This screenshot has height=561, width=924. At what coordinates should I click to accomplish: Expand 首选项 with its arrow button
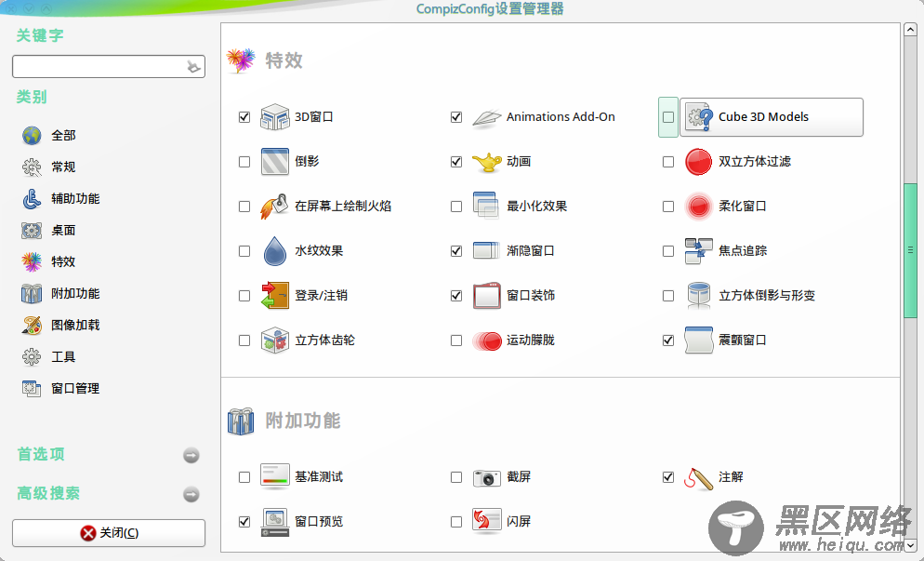tap(191, 456)
